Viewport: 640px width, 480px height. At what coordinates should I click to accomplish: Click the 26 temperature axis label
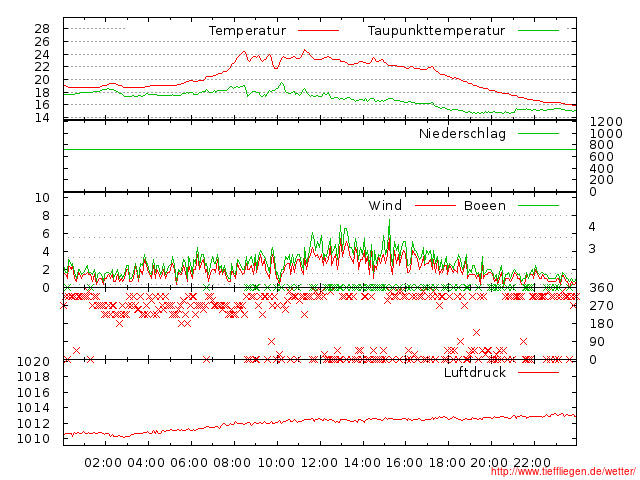(42, 42)
